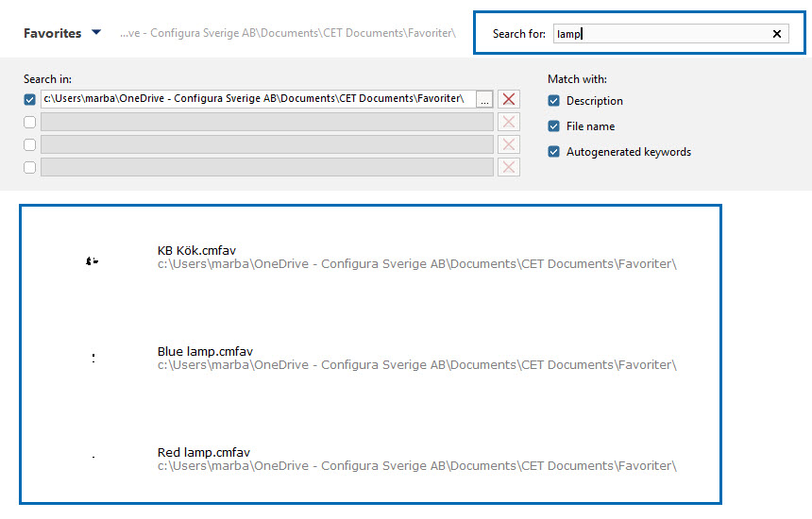
Task: Click the first Search in path field
Action: click(x=258, y=99)
